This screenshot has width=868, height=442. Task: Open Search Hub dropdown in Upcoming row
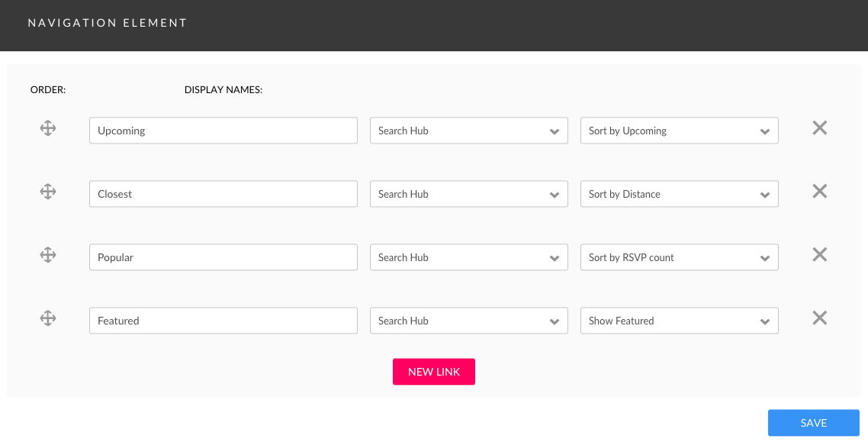(469, 131)
